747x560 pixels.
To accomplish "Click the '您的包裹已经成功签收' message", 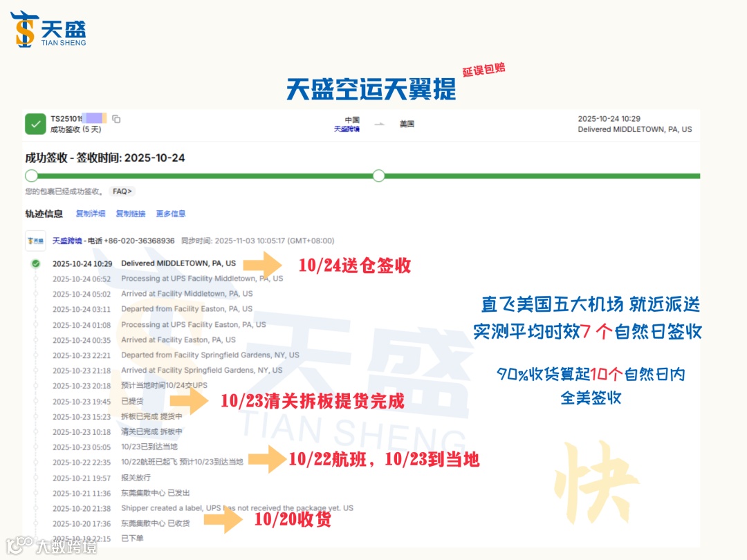I will [64, 192].
